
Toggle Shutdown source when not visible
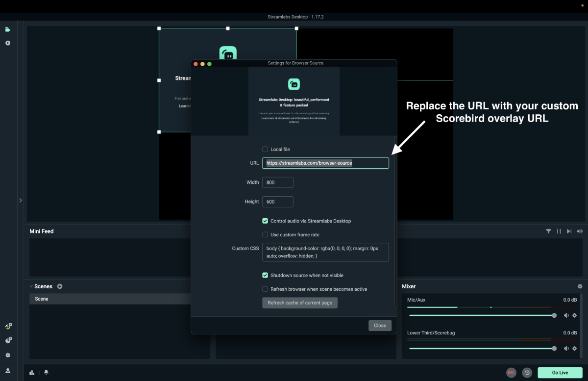(265, 275)
